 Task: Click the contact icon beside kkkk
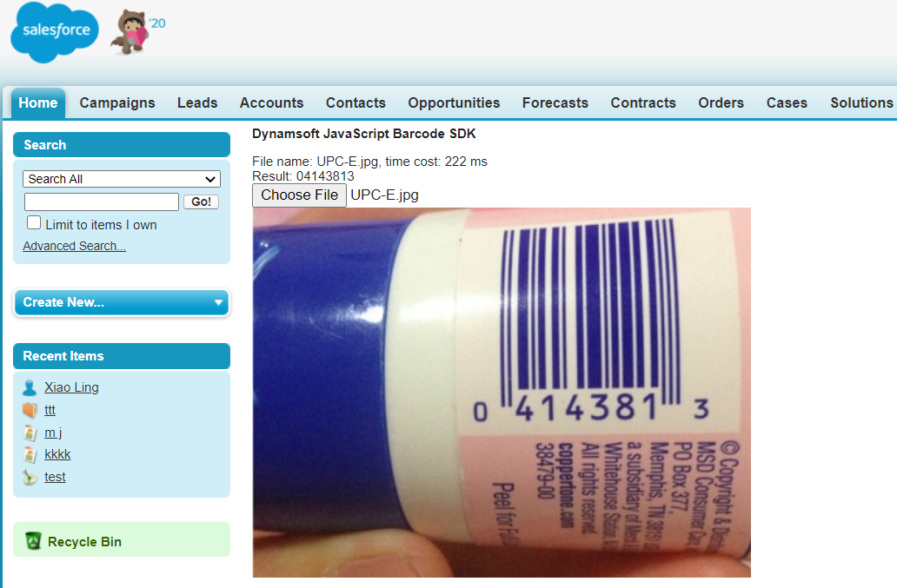point(30,455)
